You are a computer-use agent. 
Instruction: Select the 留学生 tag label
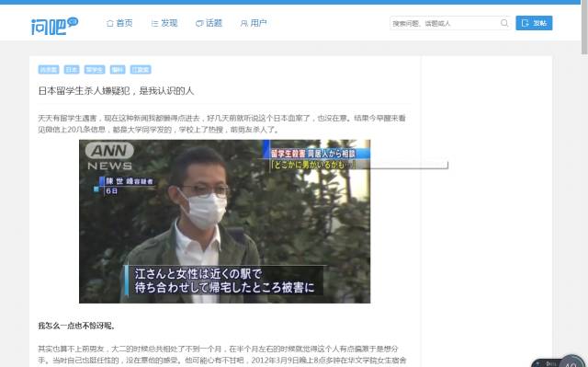(95, 69)
